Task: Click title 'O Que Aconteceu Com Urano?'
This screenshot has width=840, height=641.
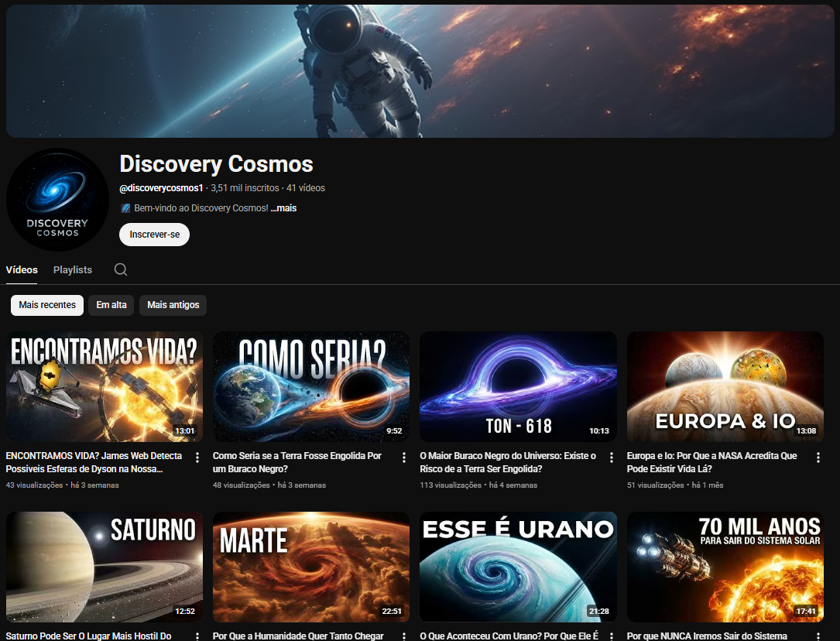Action: (509, 636)
